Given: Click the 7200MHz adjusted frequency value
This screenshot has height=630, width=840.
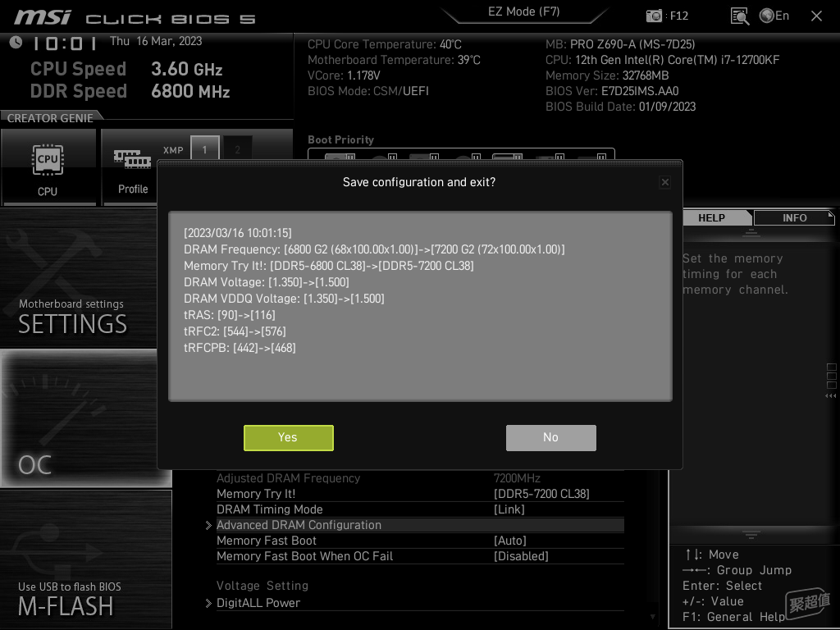Looking at the screenshot, I should click(x=517, y=478).
